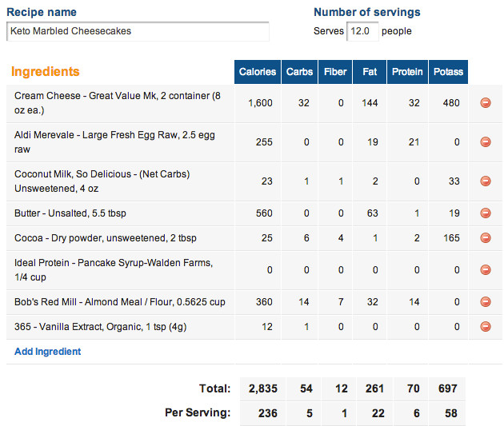Click the Bob's Red Mill Almond Meal name
The width and height of the screenshot is (504, 426).
pyautogui.click(x=119, y=302)
